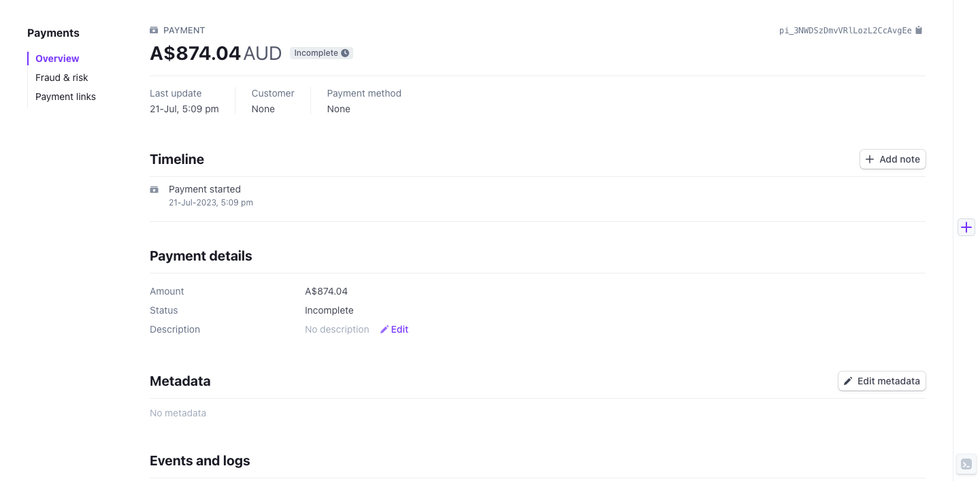This screenshot has width=980, height=481.
Task: Navigate to Payment links in the sidebar
Action: tap(65, 97)
